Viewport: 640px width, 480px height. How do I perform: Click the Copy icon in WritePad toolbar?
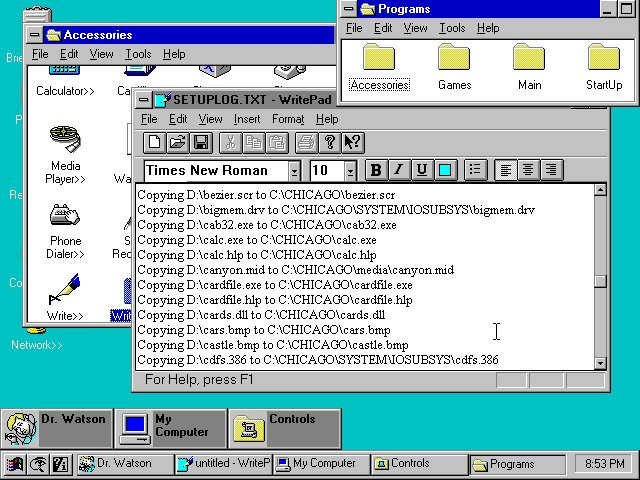coord(253,142)
